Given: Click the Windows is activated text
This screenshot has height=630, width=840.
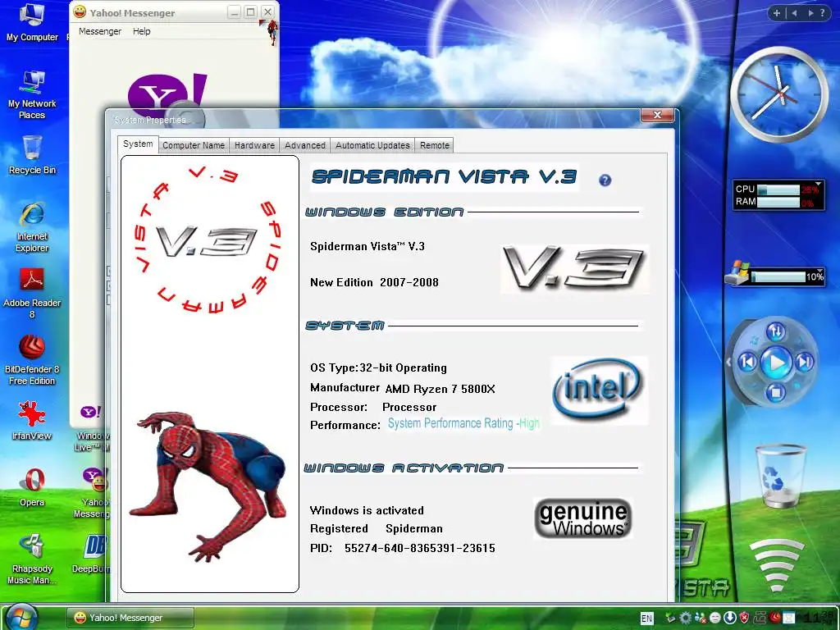Looking at the screenshot, I should (367, 510).
